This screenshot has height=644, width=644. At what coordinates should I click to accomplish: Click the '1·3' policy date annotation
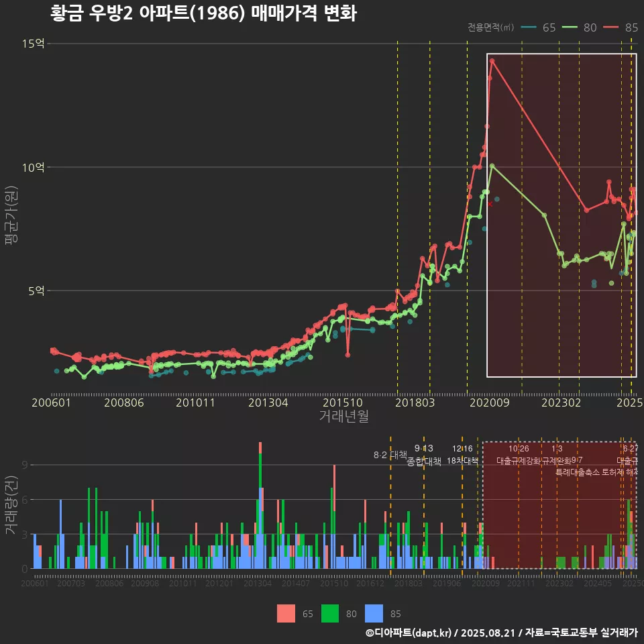click(x=557, y=449)
